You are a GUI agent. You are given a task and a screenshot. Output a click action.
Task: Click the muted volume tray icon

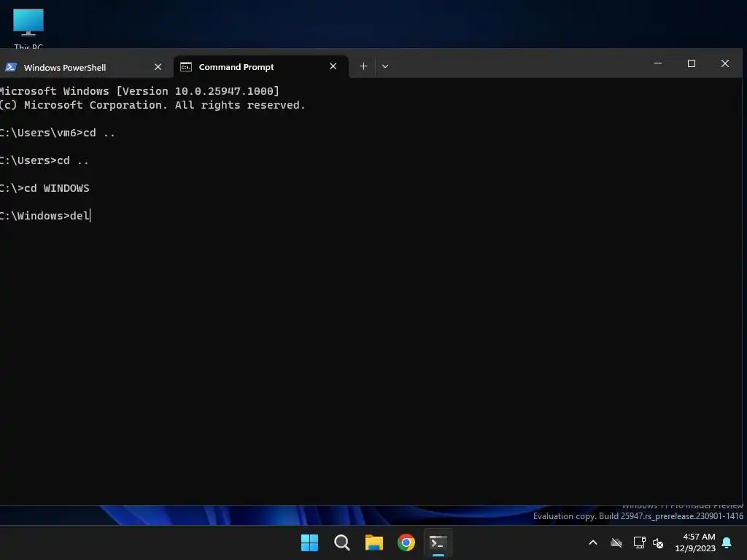click(658, 542)
